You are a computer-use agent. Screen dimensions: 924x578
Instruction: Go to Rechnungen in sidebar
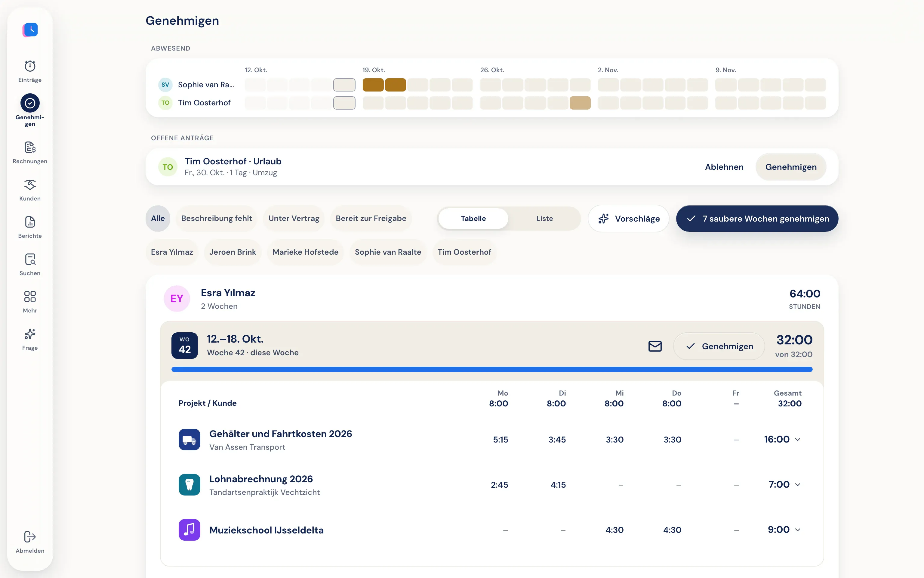coord(30,153)
